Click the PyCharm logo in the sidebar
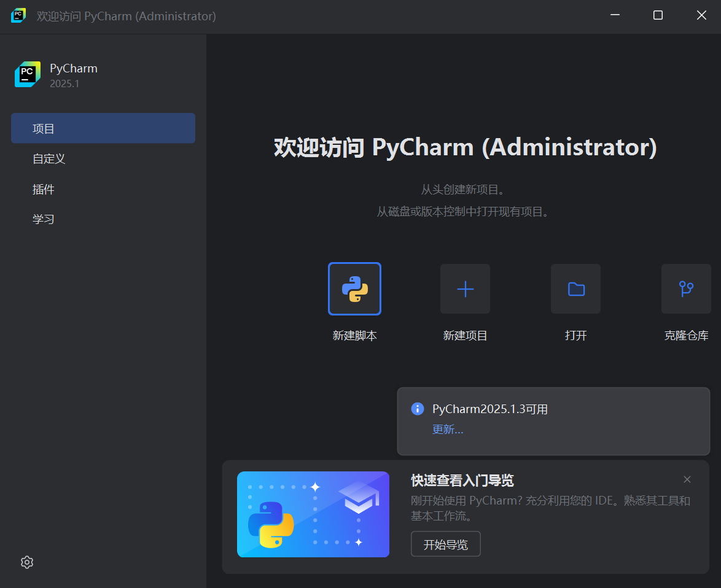 point(28,74)
